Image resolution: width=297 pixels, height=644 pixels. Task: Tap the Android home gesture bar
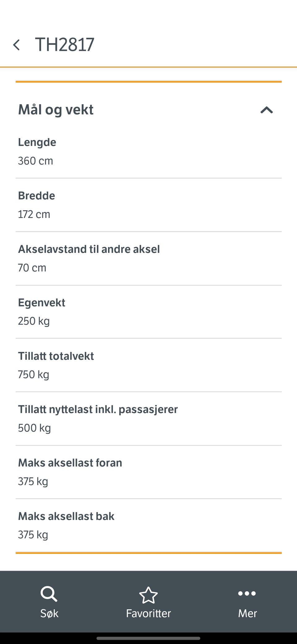pos(148,638)
